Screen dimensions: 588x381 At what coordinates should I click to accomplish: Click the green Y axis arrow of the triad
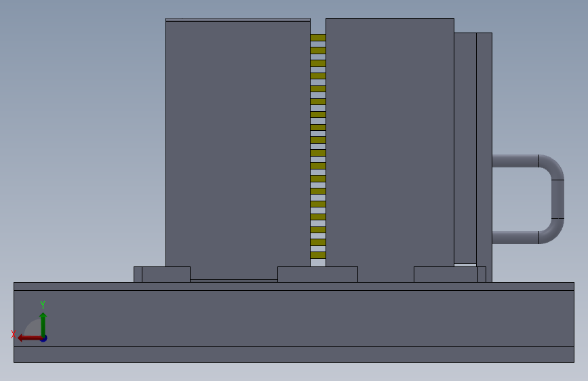pyautogui.click(x=43, y=325)
